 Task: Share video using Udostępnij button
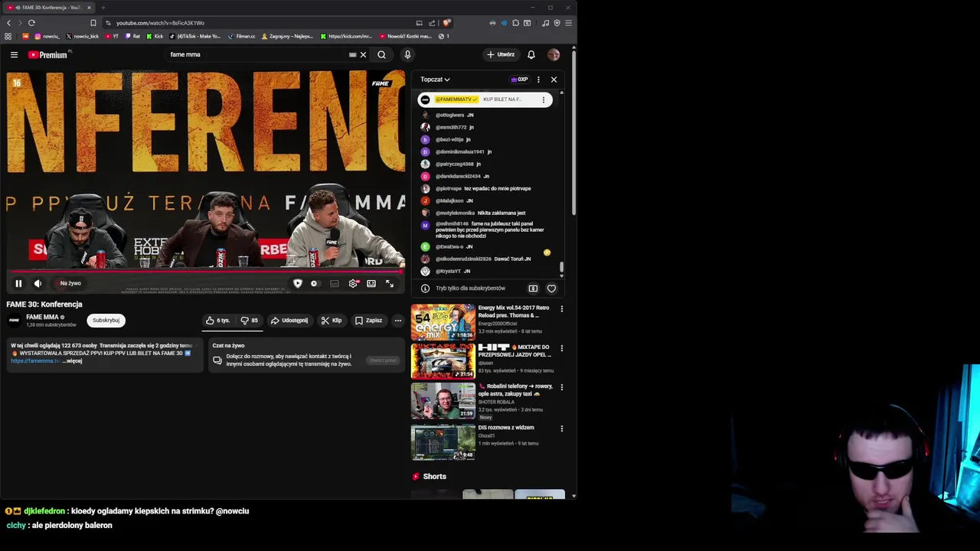pos(289,321)
